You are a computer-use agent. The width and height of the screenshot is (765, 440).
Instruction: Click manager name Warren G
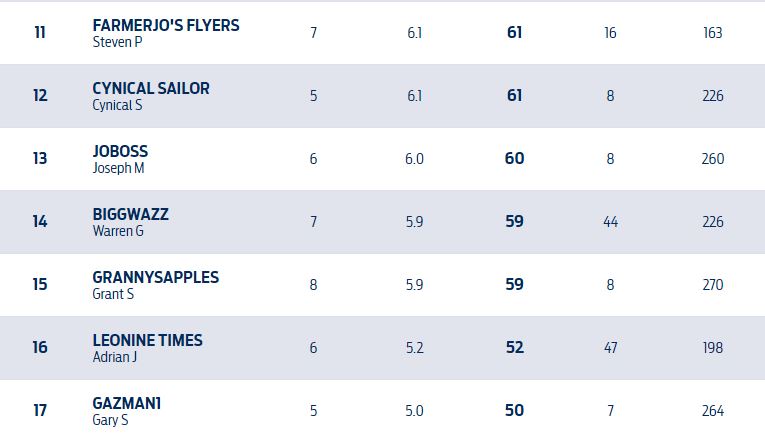tap(118, 231)
